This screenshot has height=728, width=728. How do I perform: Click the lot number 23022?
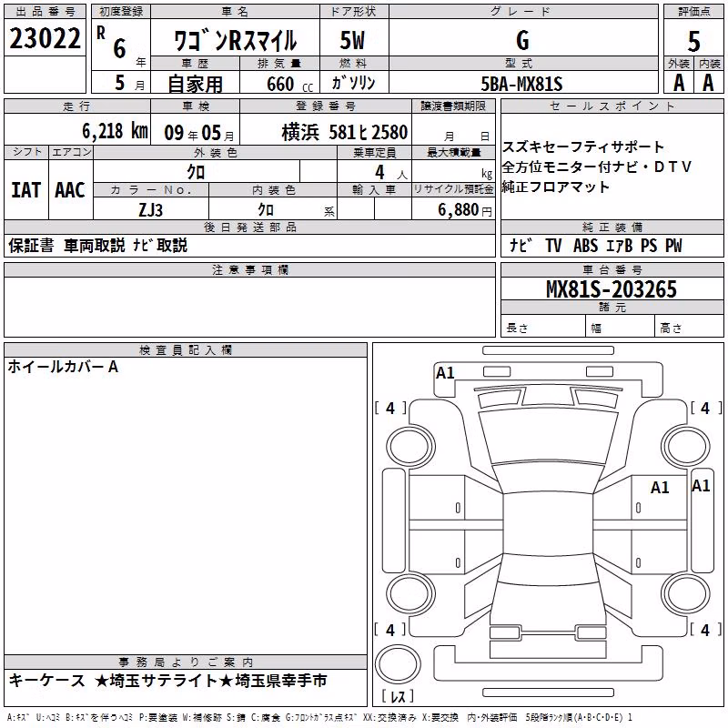(45, 38)
